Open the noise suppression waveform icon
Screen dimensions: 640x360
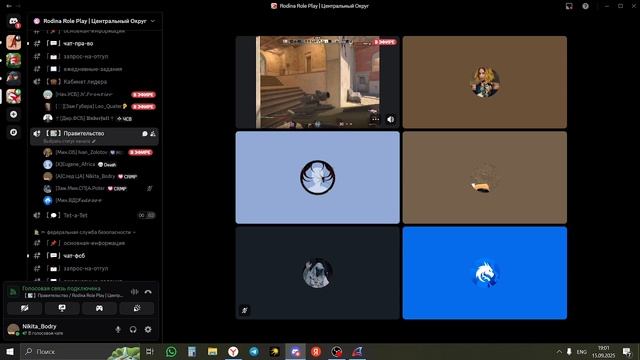coord(134,292)
